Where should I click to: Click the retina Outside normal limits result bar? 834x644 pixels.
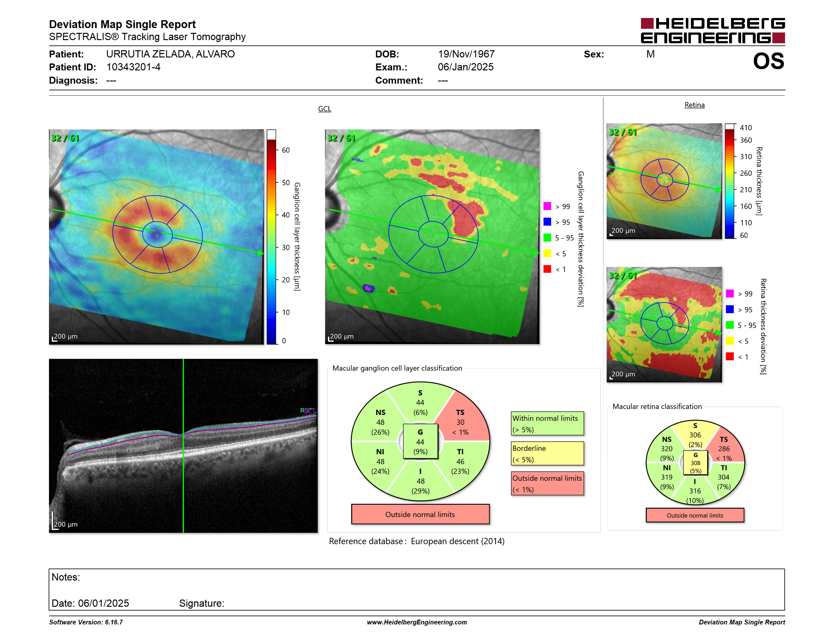click(x=695, y=515)
